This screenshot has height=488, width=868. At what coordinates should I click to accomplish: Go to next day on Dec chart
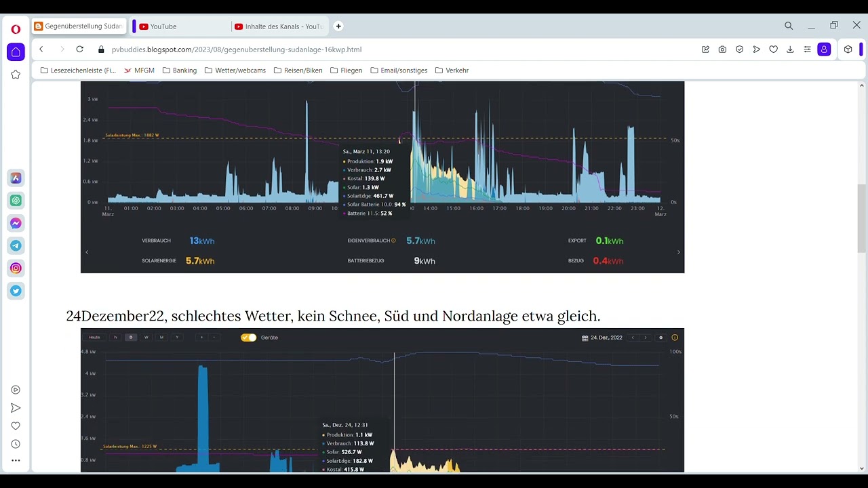[645, 338]
